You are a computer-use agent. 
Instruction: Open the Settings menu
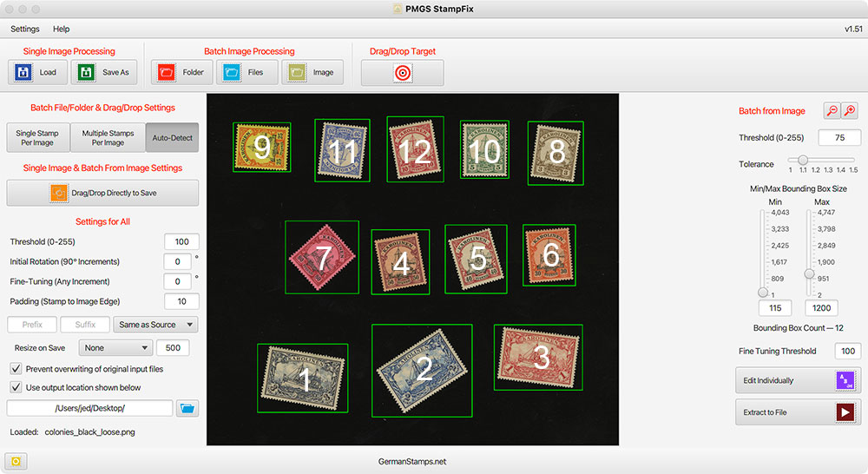click(x=25, y=29)
